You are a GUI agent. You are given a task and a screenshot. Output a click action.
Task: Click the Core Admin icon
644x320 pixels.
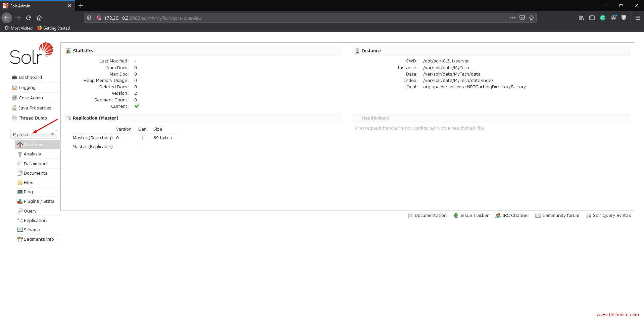[14, 98]
